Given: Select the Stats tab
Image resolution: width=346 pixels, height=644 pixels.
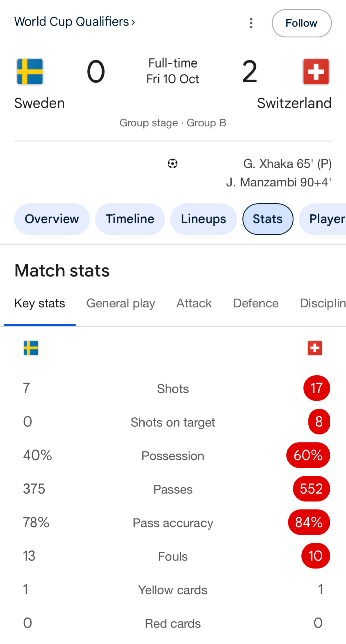Looking at the screenshot, I should pos(268,219).
